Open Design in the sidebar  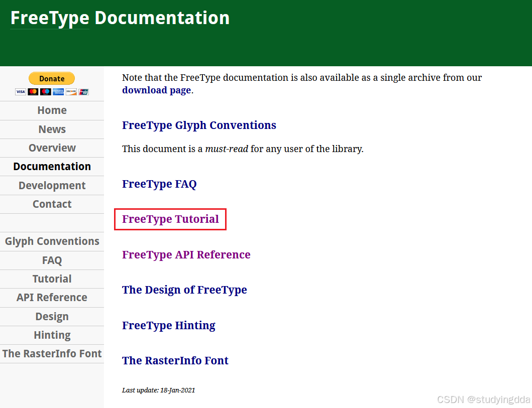(x=52, y=317)
